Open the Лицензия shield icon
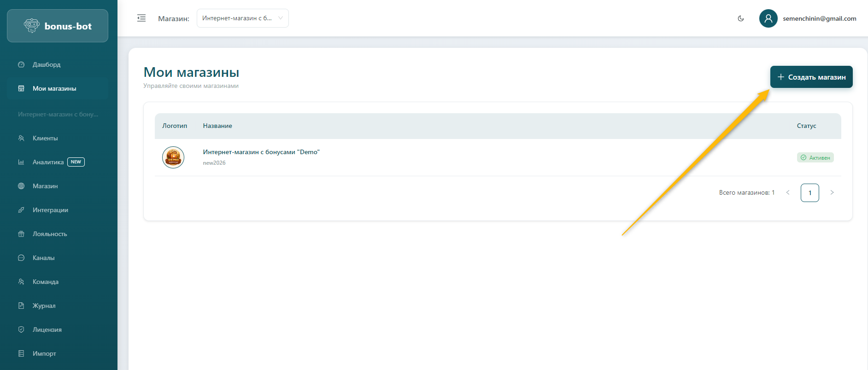Viewport: 868px width, 370px height. [21, 330]
